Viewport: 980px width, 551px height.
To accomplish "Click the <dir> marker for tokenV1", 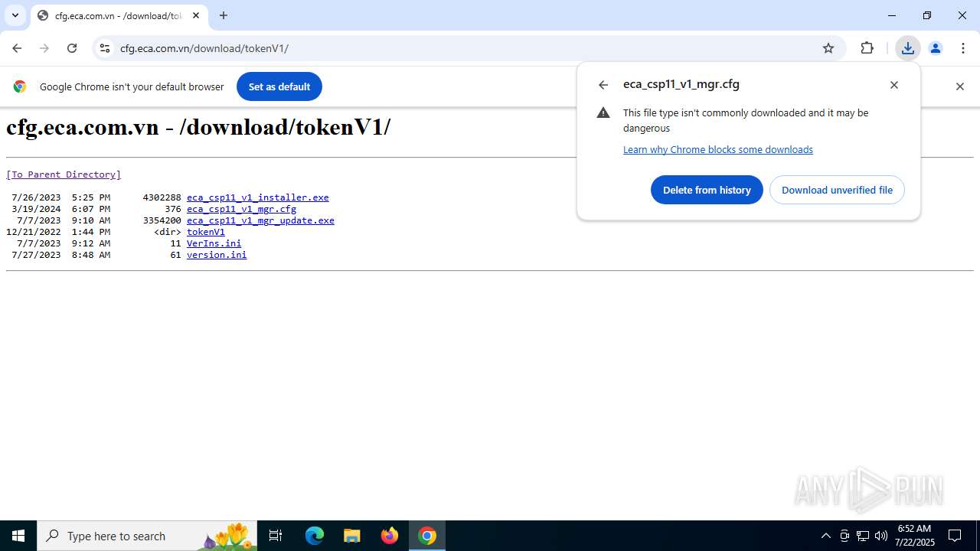I will [168, 232].
